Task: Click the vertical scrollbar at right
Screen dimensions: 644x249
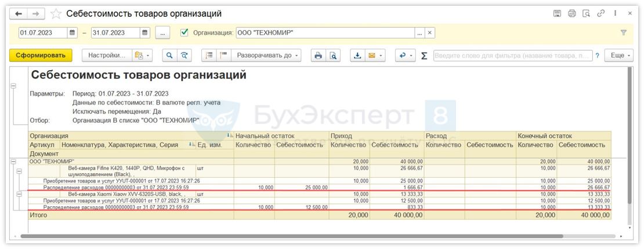Action: (x=629, y=136)
